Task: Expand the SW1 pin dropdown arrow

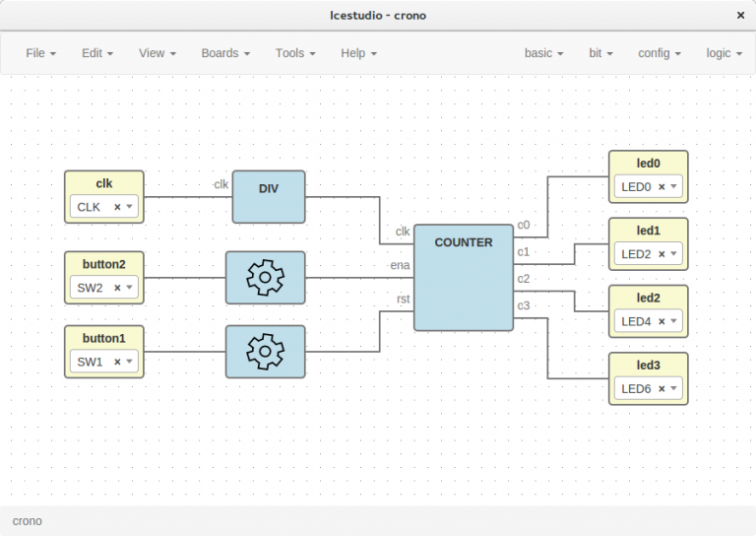Action: click(129, 362)
